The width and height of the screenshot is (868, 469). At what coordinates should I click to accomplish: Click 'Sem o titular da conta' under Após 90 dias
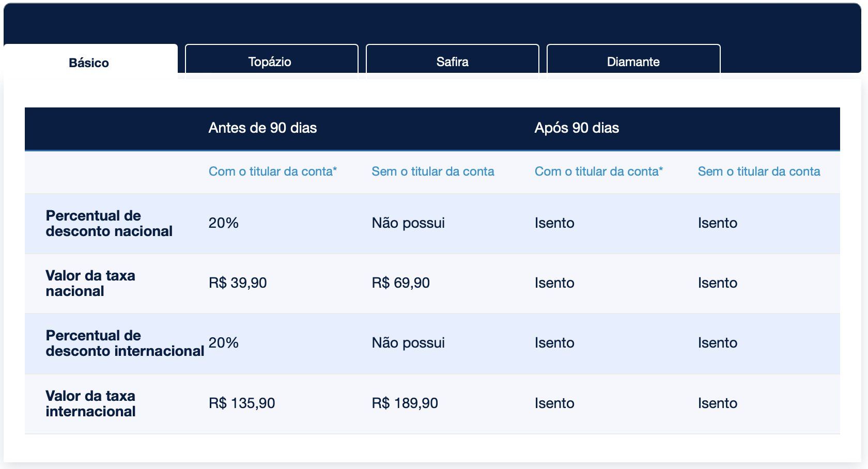click(759, 171)
